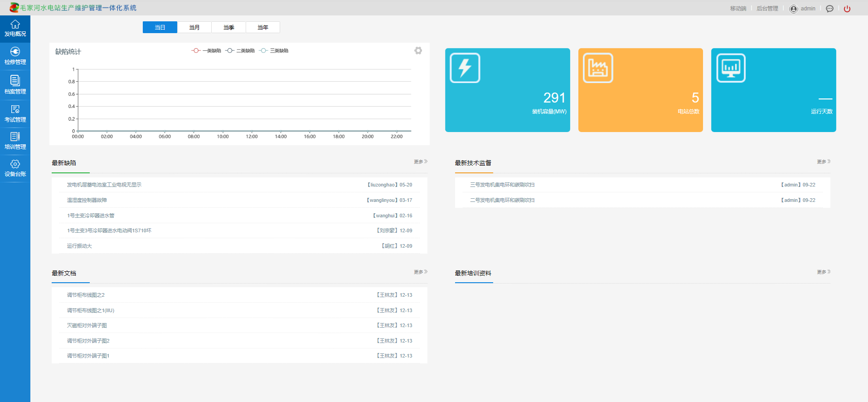This screenshot has height=402, width=868.
Task: Open the chat message icon in header
Action: (x=829, y=9)
